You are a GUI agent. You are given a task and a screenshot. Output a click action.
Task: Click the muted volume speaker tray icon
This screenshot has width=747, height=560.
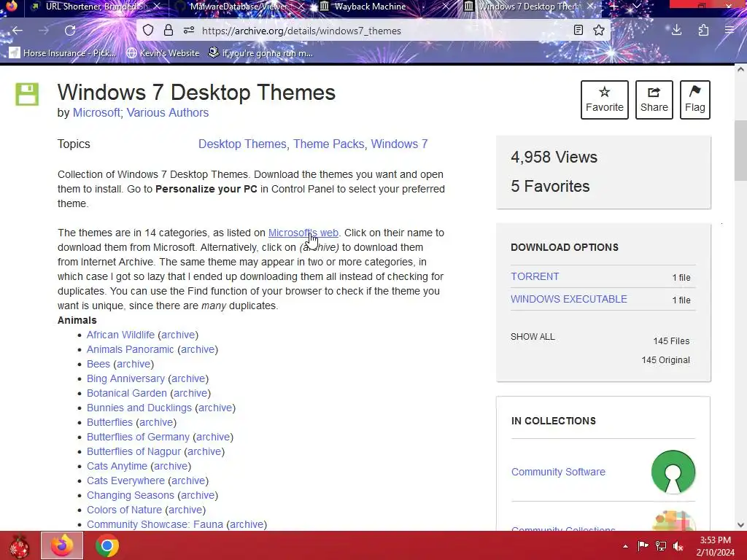click(x=678, y=546)
